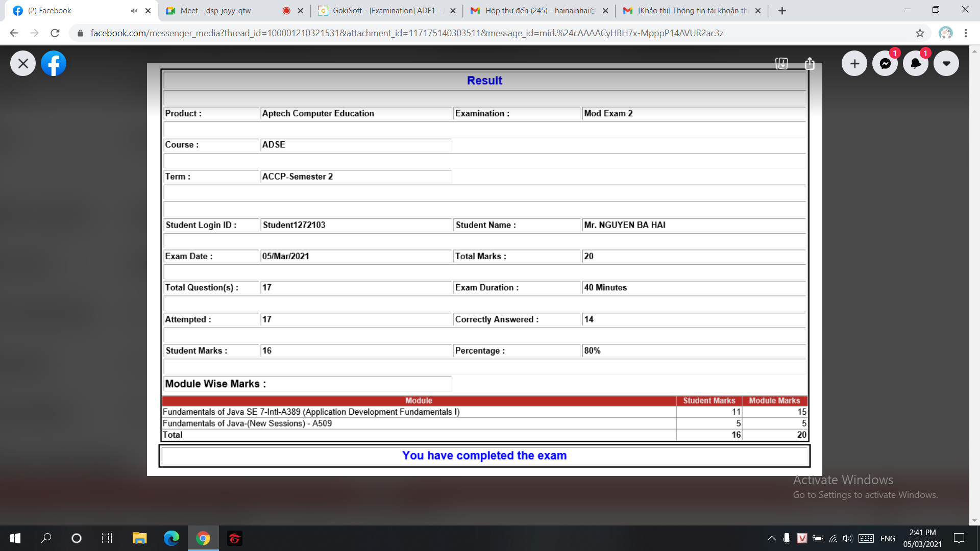Screen dimensions: 980x551
Task: Click the Student1272103 login ID
Action: 293,225
